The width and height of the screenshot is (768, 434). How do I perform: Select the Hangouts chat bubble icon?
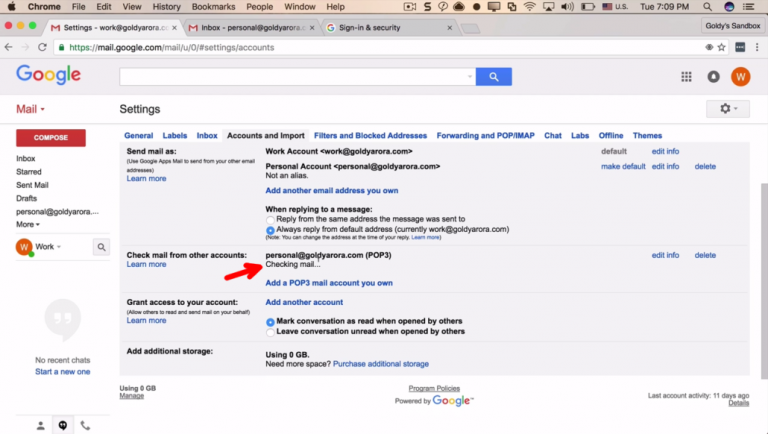pyautogui.click(x=63, y=425)
